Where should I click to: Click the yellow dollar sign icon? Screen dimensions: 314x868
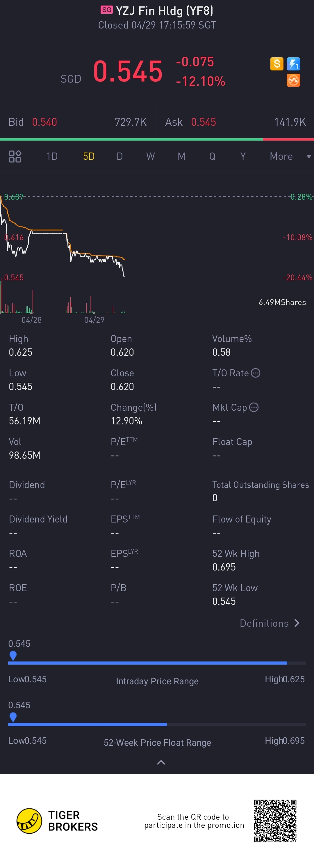(x=277, y=64)
